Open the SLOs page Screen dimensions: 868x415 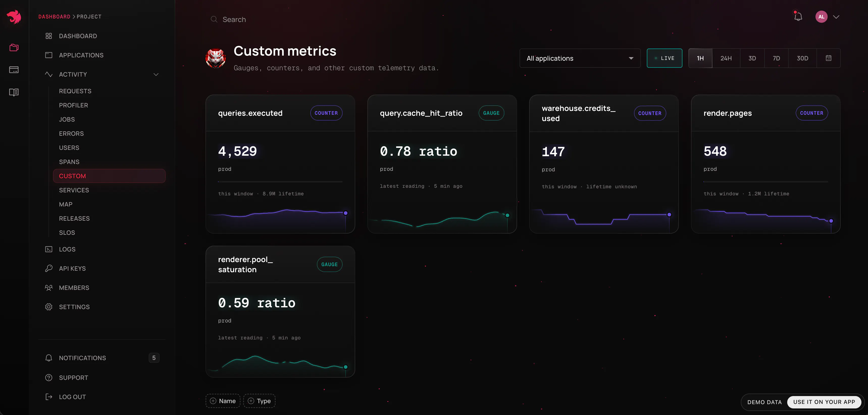pyautogui.click(x=67, y=233)
